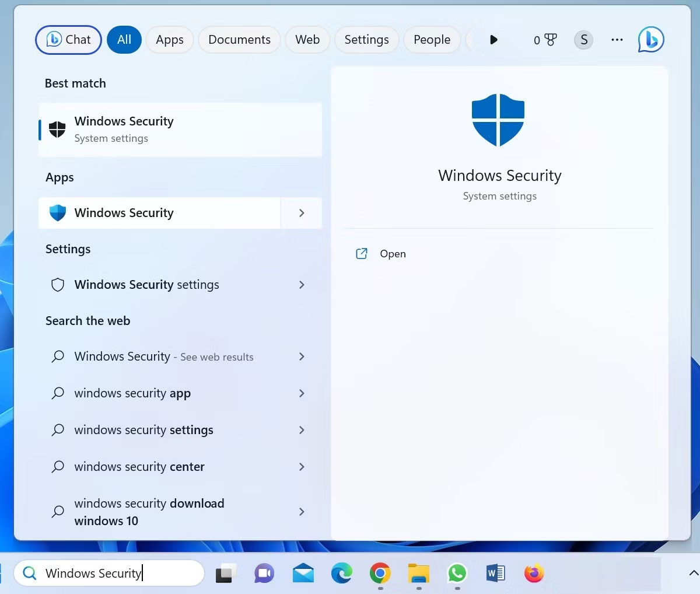Switch to the All filter tab

[124, 40]
